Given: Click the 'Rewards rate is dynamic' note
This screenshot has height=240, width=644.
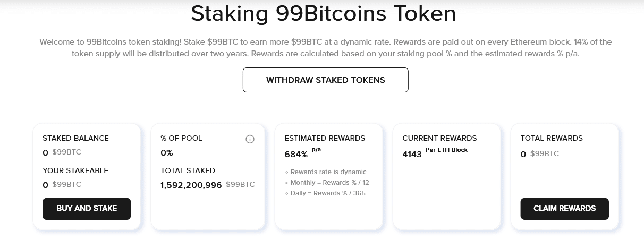Looking at the screenshot, I should click(326, 172).
